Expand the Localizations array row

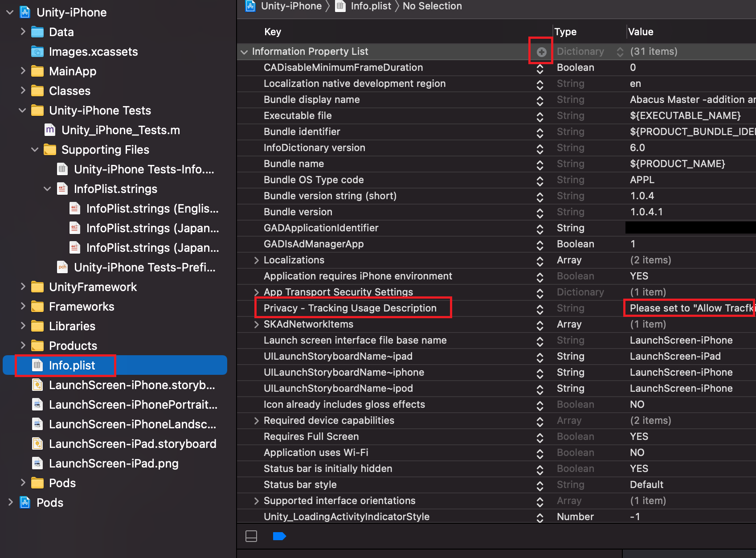coord(256,260)
